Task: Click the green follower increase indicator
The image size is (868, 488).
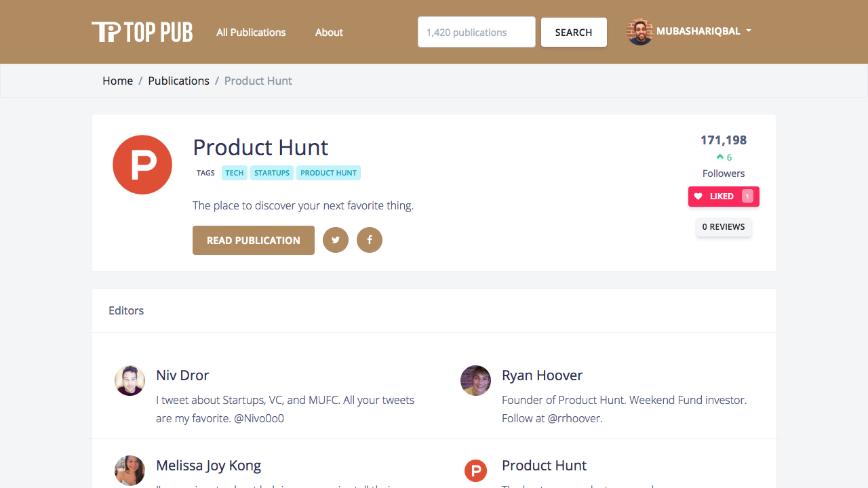Action: pyautogui.click(x=724, y=157)
